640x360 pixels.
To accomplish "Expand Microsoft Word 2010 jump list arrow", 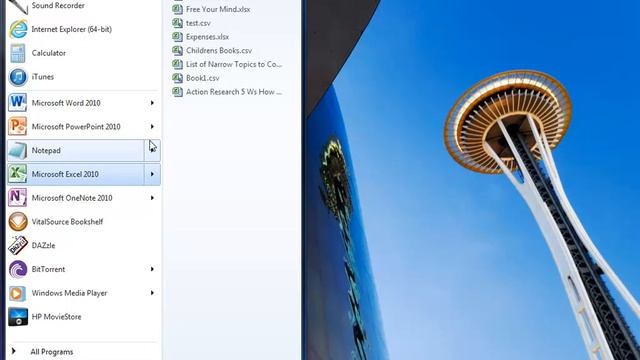I will [152, 103].
